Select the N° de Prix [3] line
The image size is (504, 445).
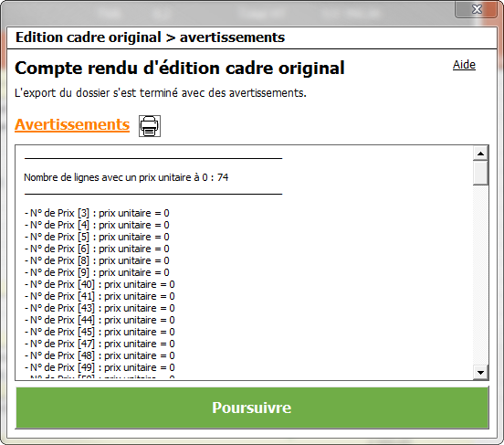tap(97, 213)
